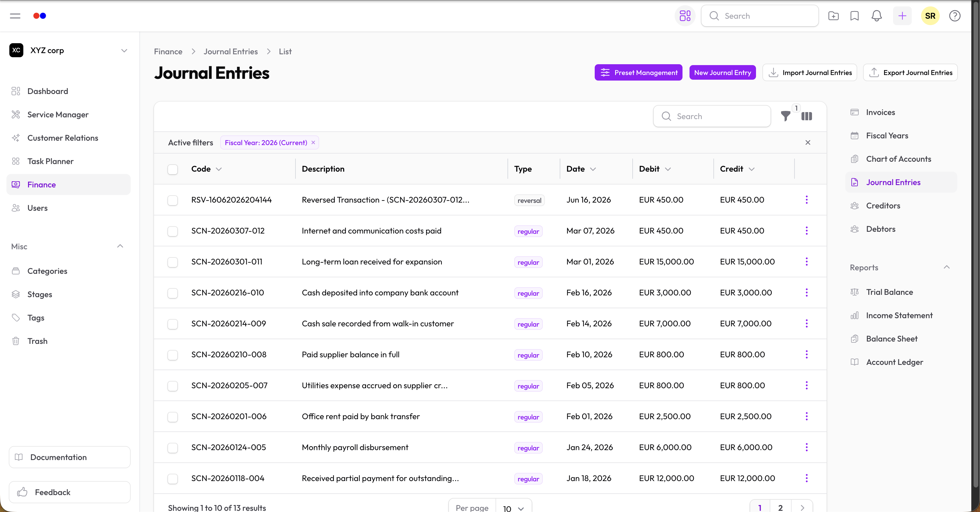Open the notifications bell

pyautogui.click(x=876, y=16)
